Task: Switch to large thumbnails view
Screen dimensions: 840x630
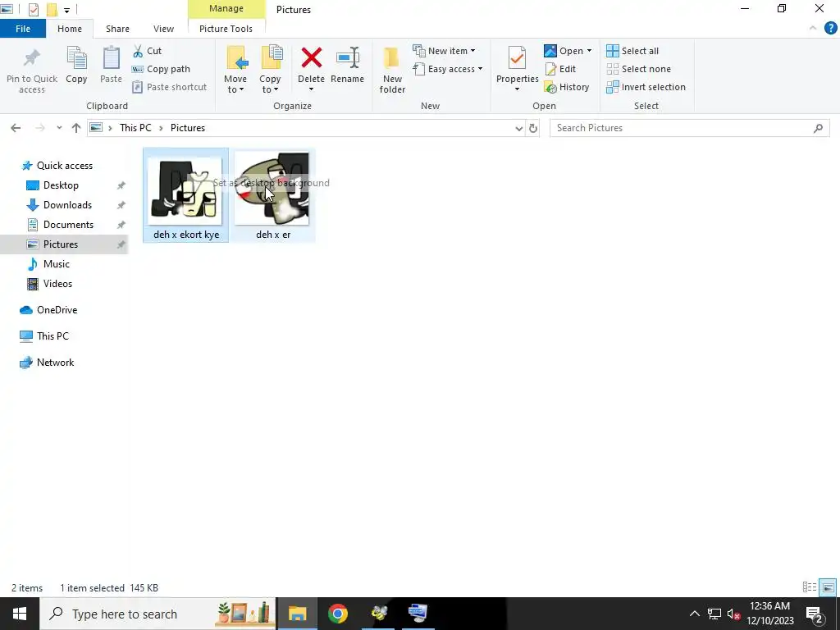Action: [828, 587]
